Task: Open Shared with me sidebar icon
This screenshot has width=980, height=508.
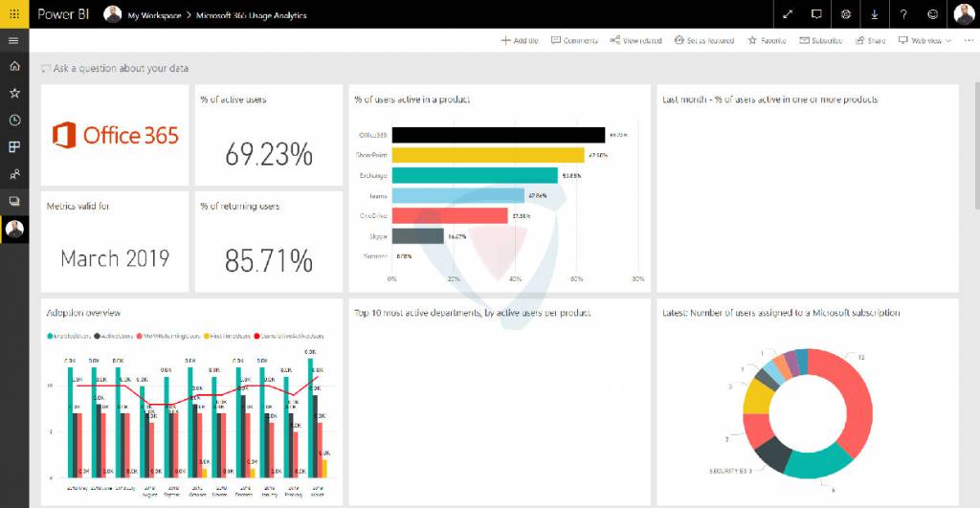Action: [14, 175]
